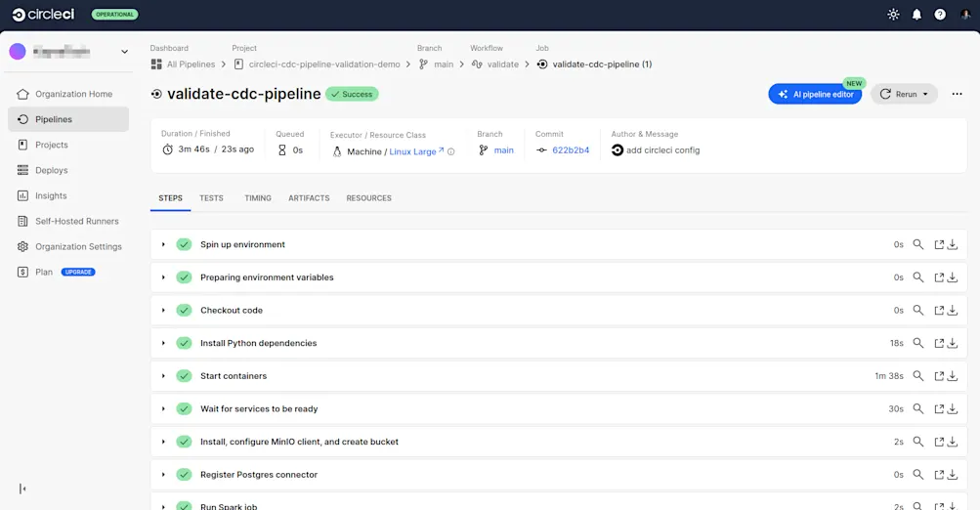The width and height of the screenshot is (980, 510).
Task: Download Register Postgres connector output
Action: tap(953, 475)
